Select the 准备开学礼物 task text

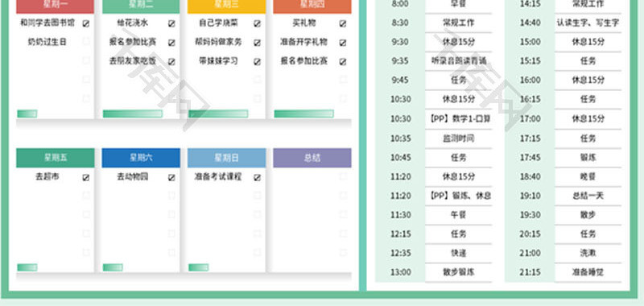click(x=304, y=42)
